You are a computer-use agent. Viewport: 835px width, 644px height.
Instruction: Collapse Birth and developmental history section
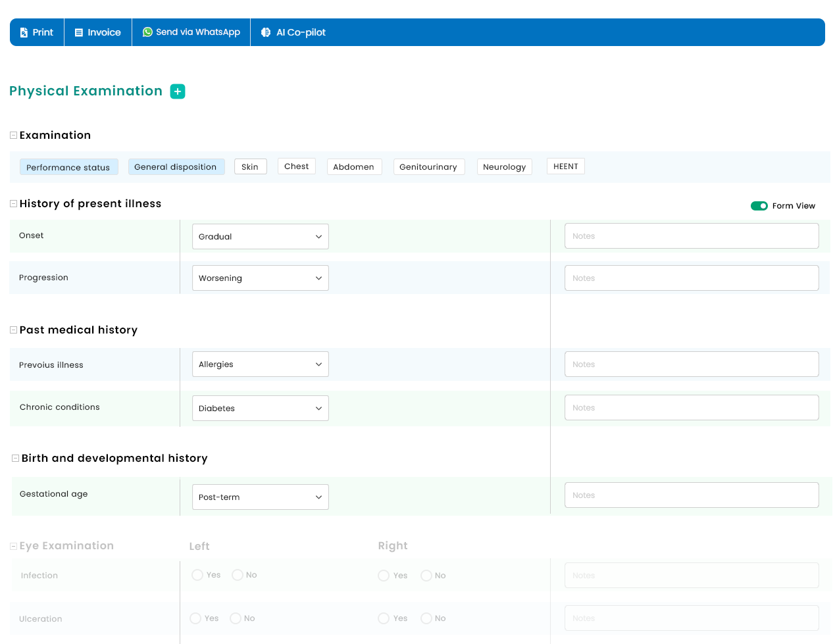tap(15, 458)
